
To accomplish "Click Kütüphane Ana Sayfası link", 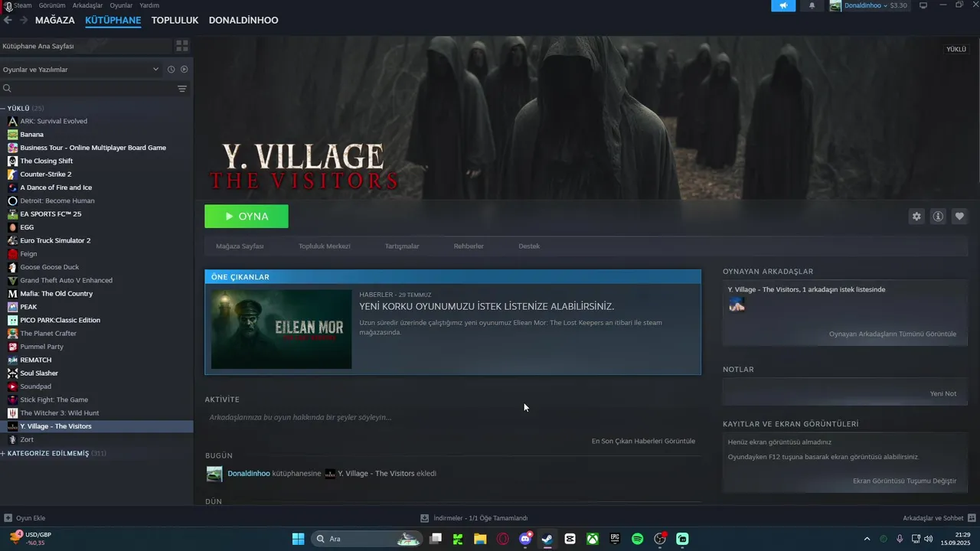I will point(38,46).
